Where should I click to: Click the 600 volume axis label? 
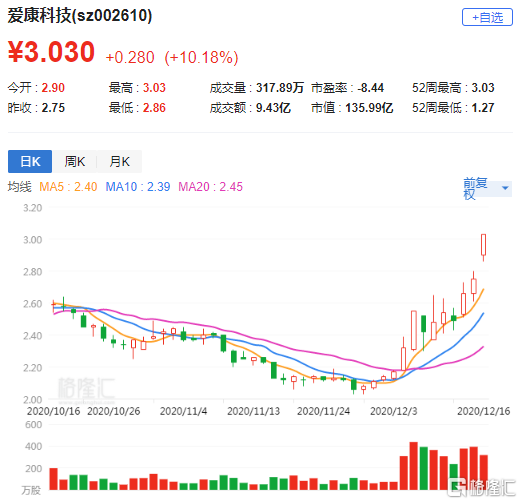pos(34,425)
